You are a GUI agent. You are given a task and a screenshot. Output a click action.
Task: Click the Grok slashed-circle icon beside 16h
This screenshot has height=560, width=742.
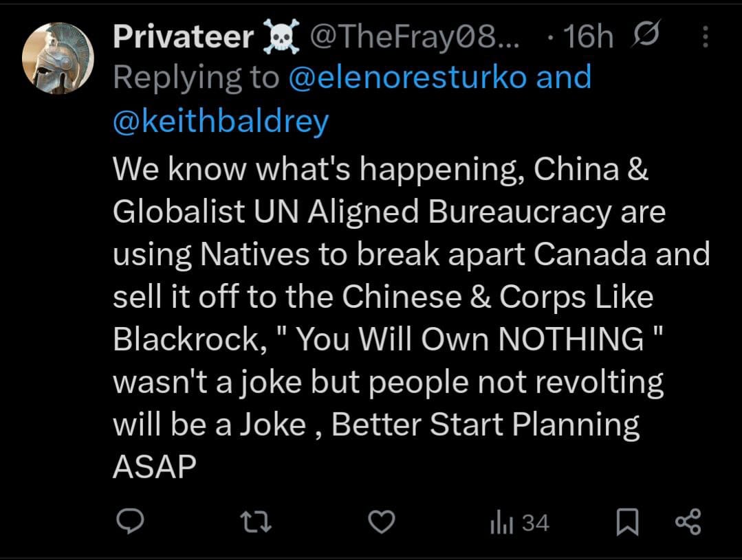point(645,36)
